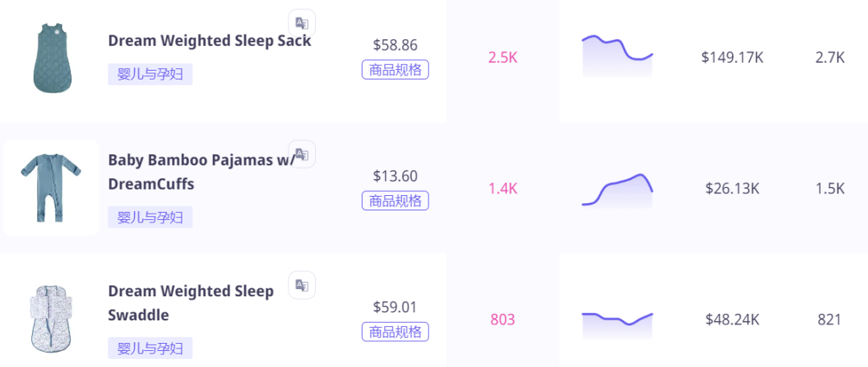868x367 pixels.
Task: Click 商品规格 button under $58.86 price
Action: point(395,70)
